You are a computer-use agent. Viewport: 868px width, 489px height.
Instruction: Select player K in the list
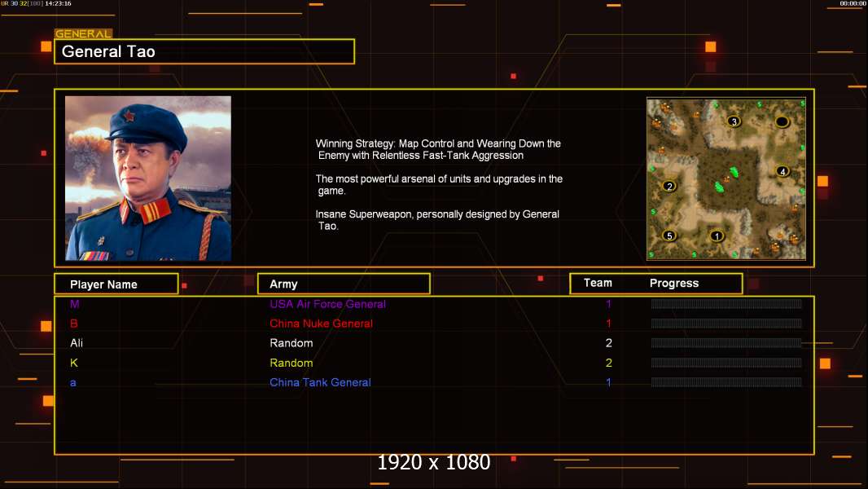point(73,363)
